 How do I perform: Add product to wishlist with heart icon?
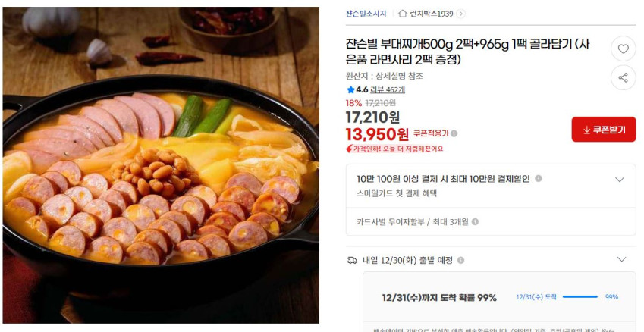623,49
